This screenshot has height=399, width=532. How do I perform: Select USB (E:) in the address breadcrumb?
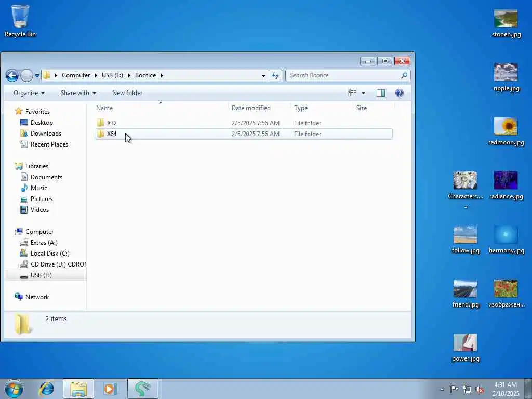click(112, 75)
